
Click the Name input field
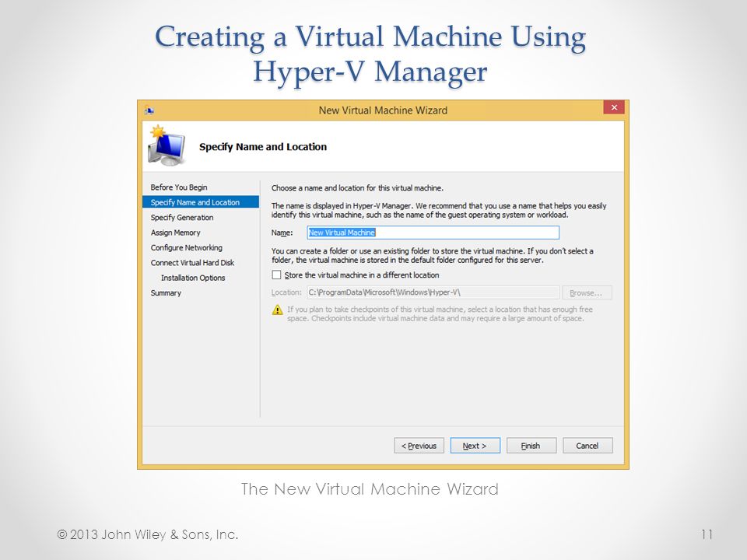click(433, 233)
